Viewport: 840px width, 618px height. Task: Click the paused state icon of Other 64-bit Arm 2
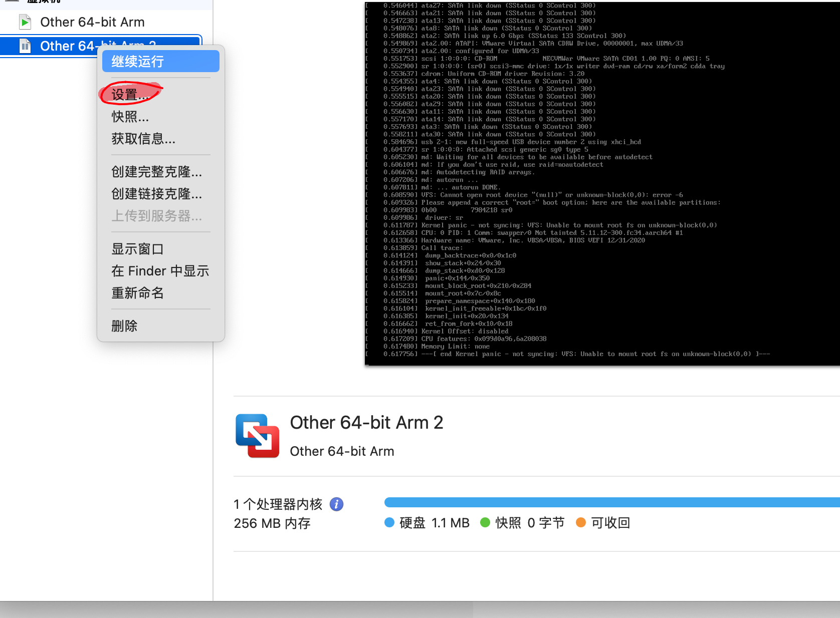[x=25, y=46]
